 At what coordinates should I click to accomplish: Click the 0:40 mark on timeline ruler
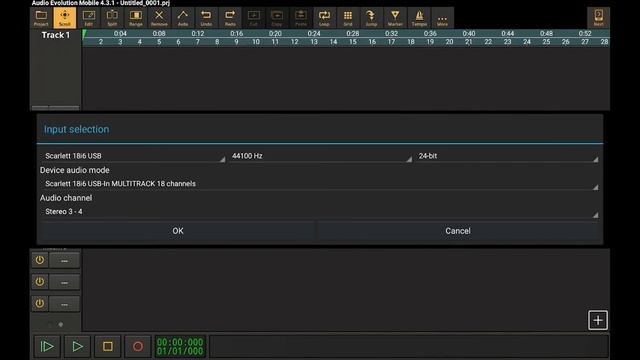469,33
